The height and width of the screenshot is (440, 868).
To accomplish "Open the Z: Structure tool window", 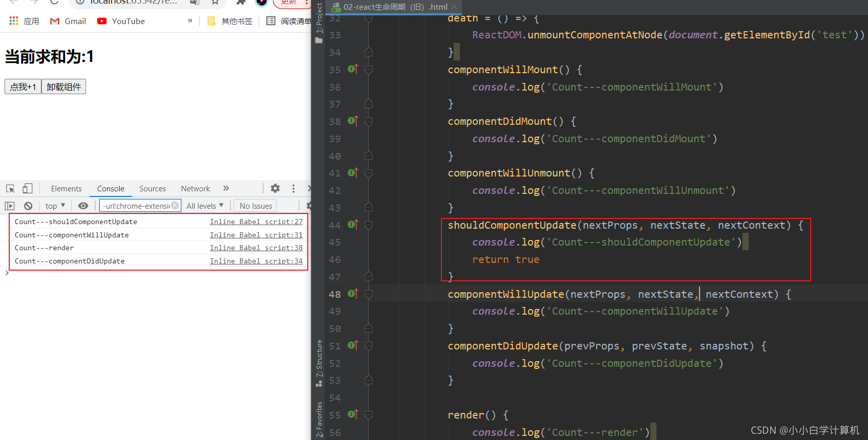I will 319,363.
